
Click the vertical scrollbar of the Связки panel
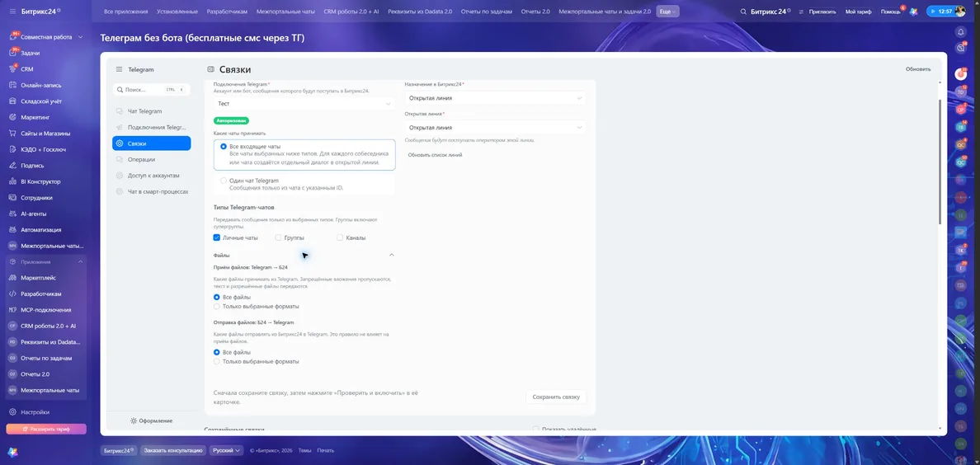pyautogui.click(x=940, y=162)
